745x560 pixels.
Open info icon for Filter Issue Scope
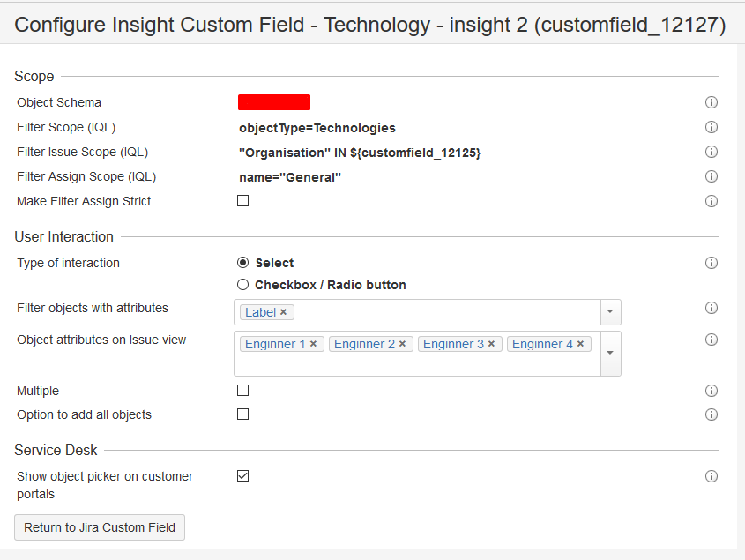coord(711,152)
